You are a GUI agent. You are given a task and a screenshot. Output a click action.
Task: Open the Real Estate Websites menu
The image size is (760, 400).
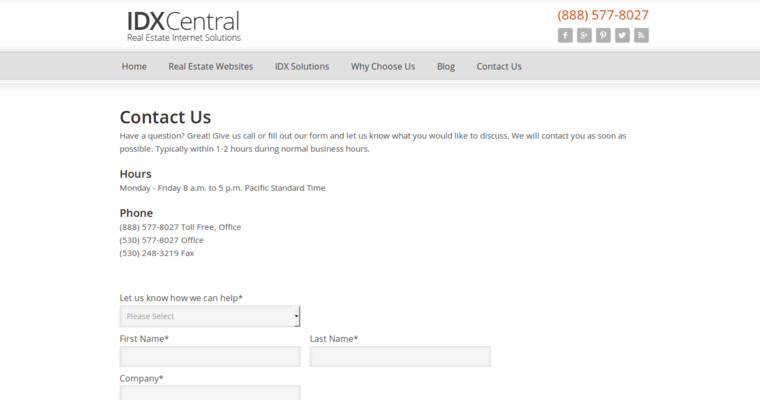tap(210, 66)
